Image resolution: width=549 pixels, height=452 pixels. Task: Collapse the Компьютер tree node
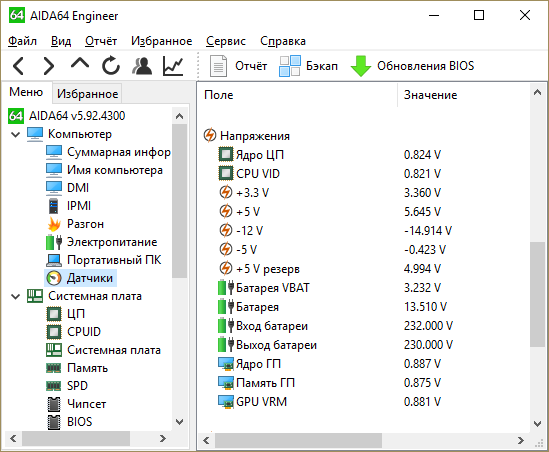pos(15,134)
